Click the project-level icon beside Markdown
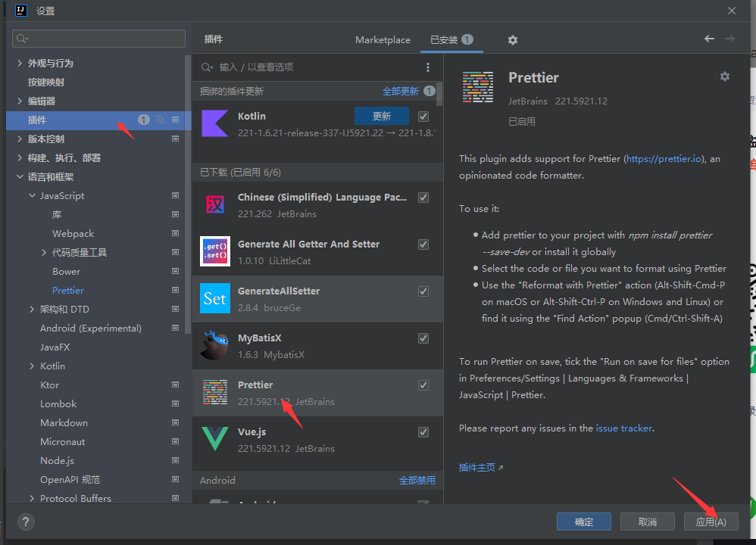This screenshot has width=756, height=545. pos(176,422)
